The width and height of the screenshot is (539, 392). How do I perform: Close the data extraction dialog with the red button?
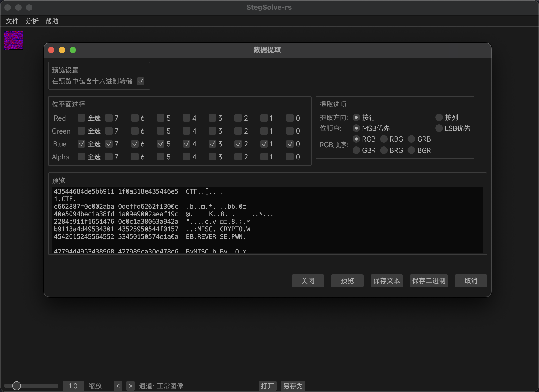(51, 50)
